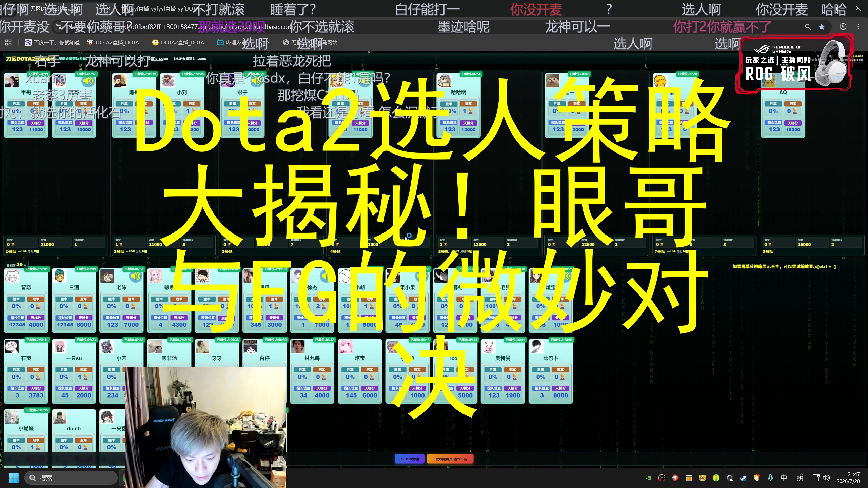Click the bookmark star icon

tap(822, 27)
